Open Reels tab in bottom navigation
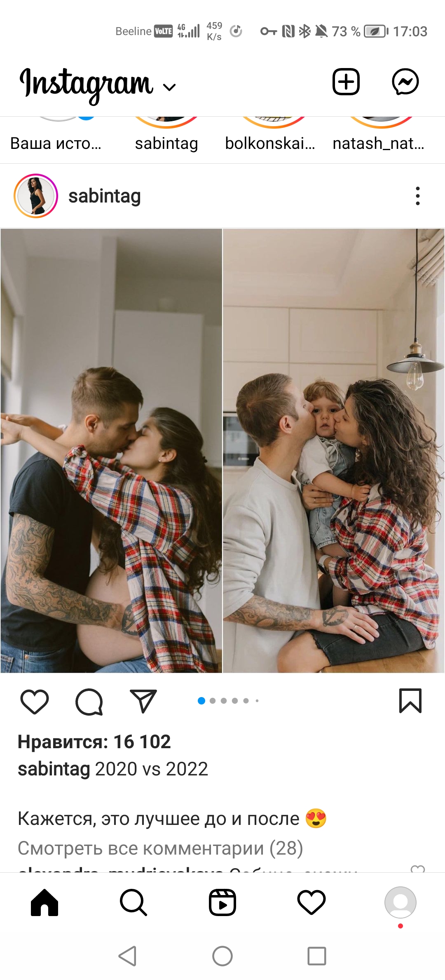Screen dimensions: 445x980 tap(222, 902)
